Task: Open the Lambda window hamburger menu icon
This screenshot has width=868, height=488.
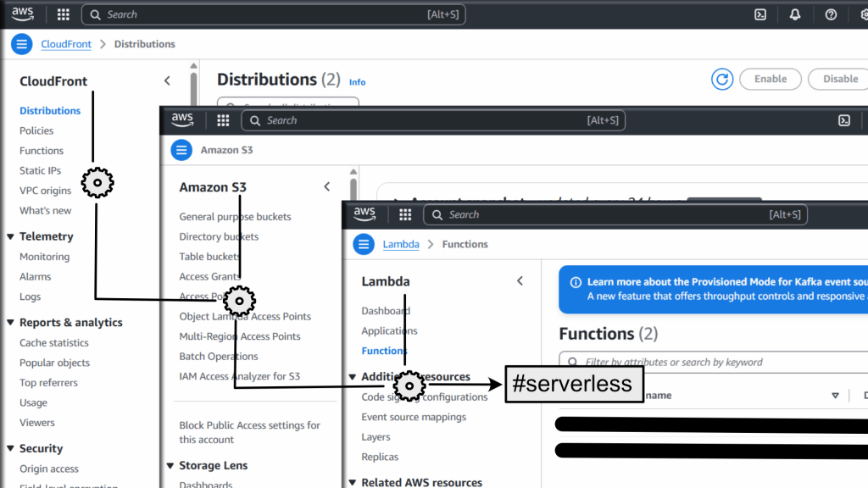Action: tap(363, 244)
